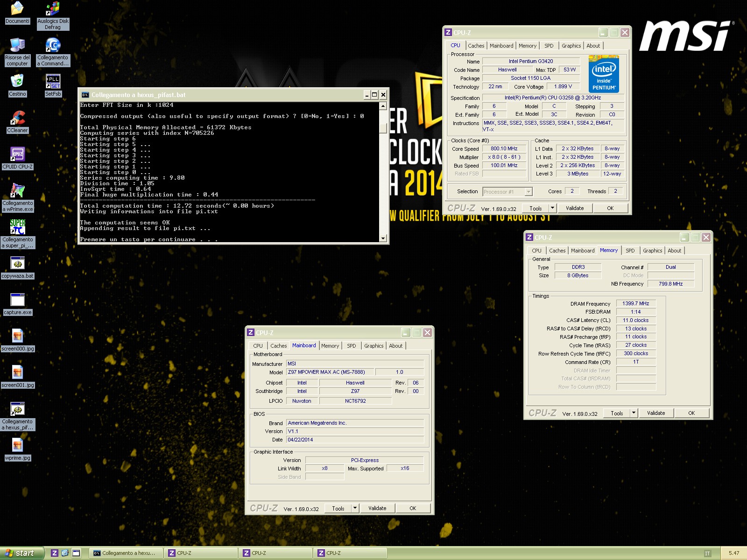Click the BIOS date 04/22/2014 field
The width and height of the screenshot is (747, 560).
click(355, 440)
